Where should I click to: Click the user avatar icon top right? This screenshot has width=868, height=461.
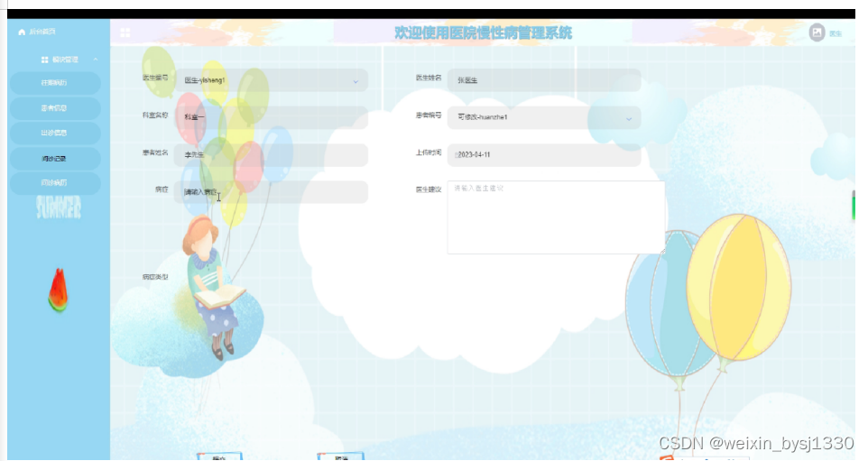click(x=817, y=32)
